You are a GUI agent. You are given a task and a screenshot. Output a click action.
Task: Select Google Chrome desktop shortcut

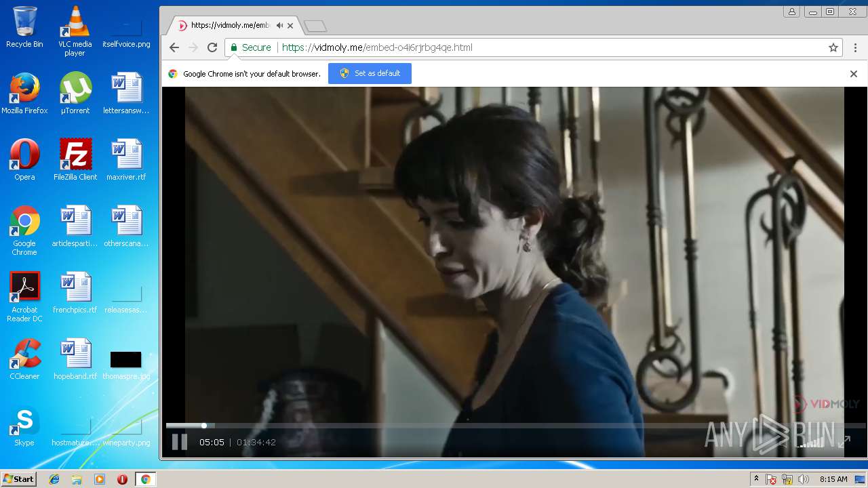coord(24,231)
